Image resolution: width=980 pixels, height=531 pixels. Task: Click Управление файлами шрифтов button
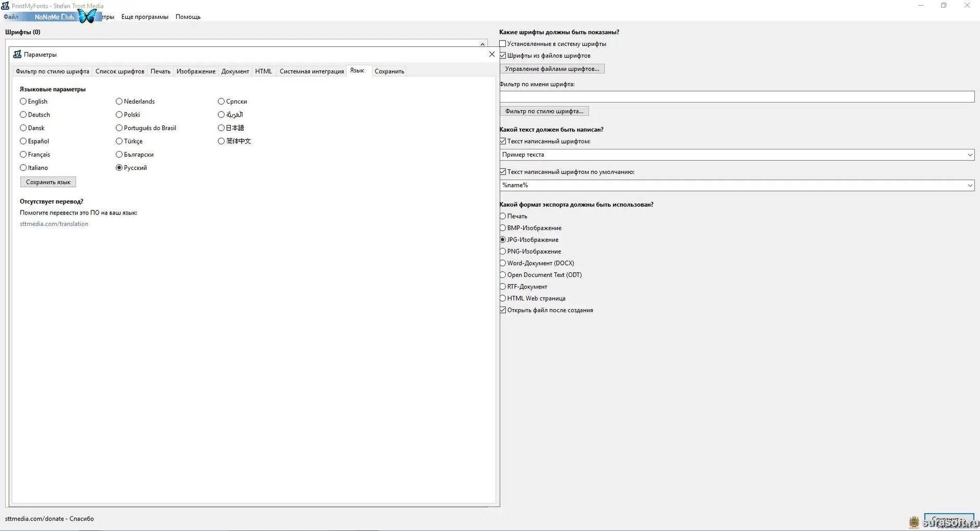tap(552, 69)
